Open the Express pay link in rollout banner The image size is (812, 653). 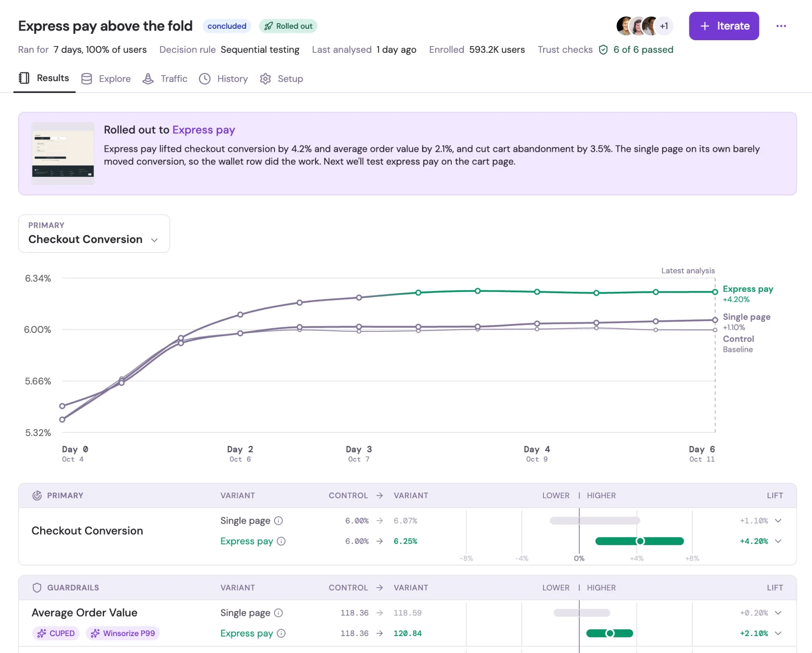(203, 130)
